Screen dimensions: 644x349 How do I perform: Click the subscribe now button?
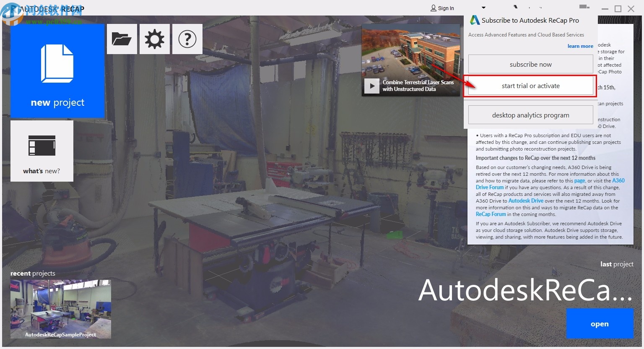[530, 64]
